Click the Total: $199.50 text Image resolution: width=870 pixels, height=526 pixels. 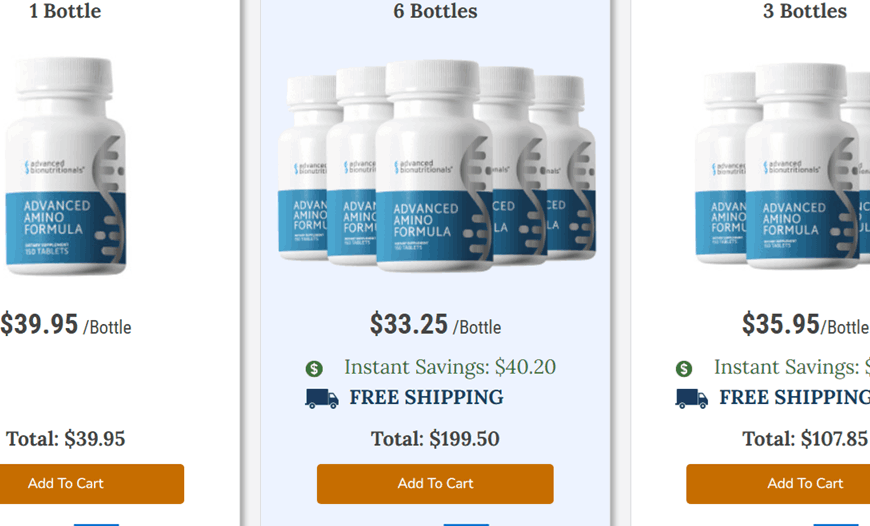pos(435,439)
